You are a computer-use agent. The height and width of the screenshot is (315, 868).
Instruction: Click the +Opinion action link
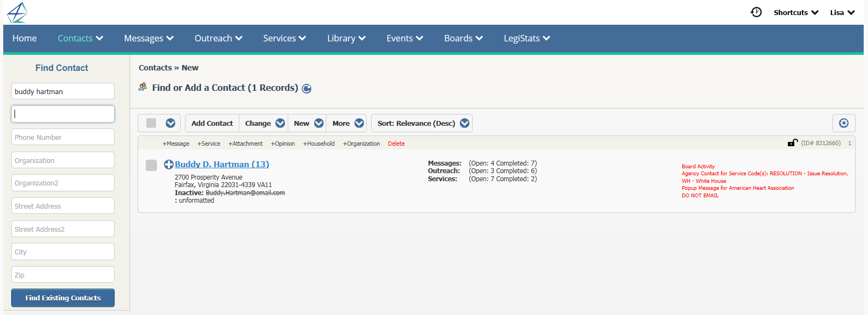(283, 144)
